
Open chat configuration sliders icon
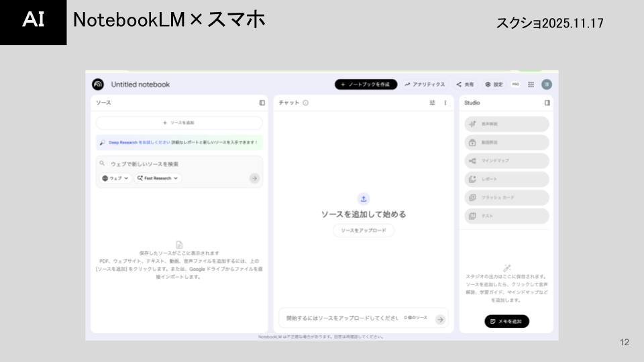pyautogui.click(x=432, y=103)
